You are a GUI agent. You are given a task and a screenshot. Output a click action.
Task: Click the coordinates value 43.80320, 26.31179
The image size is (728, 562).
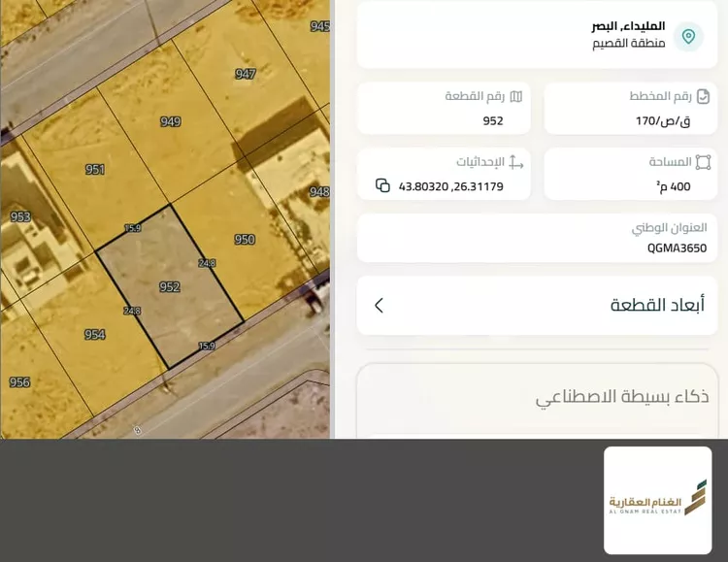click(x=450, y=186)
